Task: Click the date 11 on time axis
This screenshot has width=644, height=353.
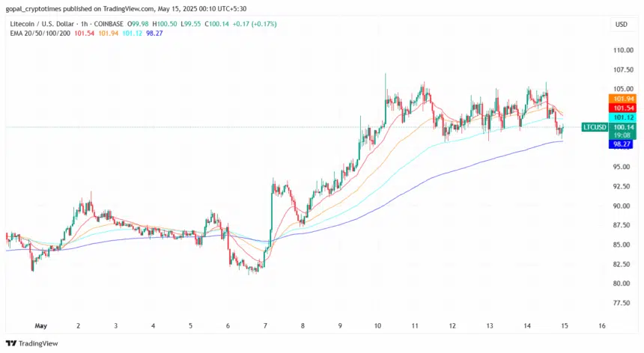Action: 415,326
